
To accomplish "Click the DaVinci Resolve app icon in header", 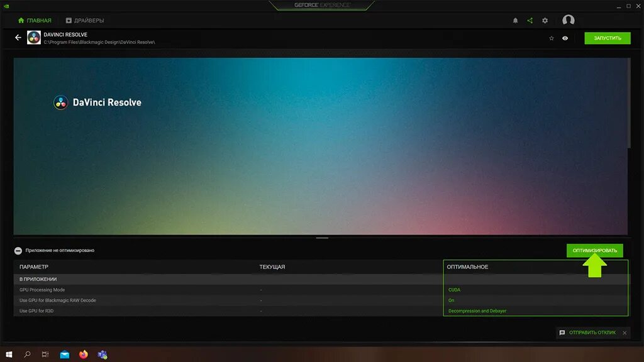I will [x=34, y=37].
